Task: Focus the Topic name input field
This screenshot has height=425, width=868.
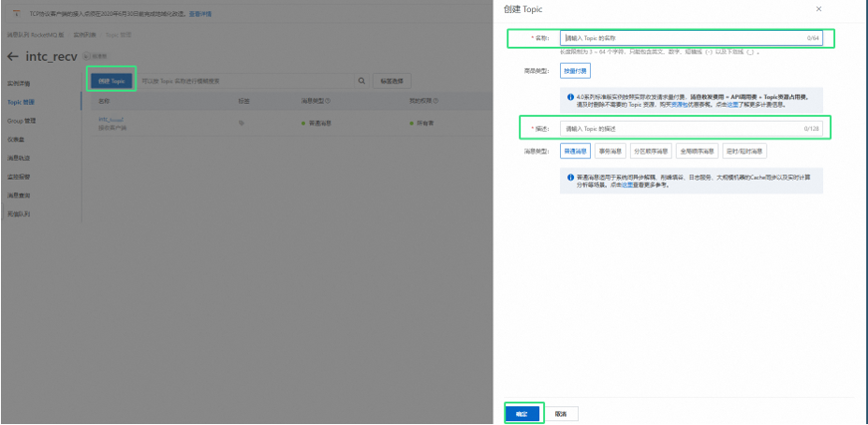Action: tap(691, 38)
